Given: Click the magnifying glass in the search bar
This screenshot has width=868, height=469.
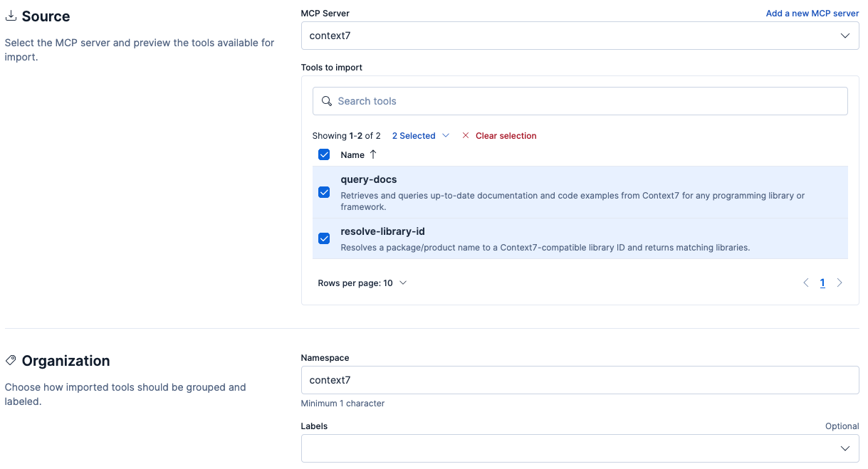Looking at the screenshot, I should (327, 101).
